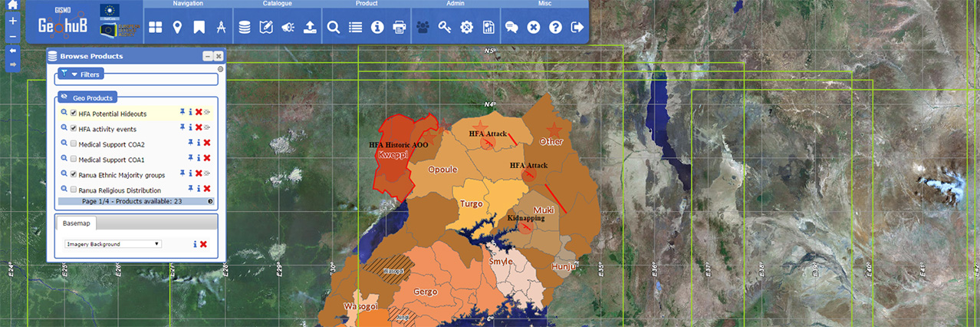Click the bookmark icon in Navigation
The height and width of the screenshot is (327, 980).
point(199,28)
